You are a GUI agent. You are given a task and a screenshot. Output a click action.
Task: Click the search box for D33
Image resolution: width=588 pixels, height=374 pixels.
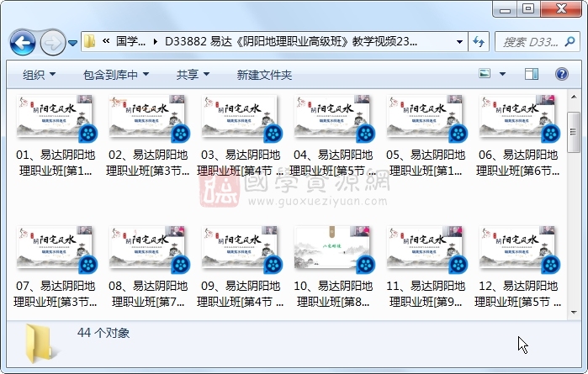(x=538, y=41)
